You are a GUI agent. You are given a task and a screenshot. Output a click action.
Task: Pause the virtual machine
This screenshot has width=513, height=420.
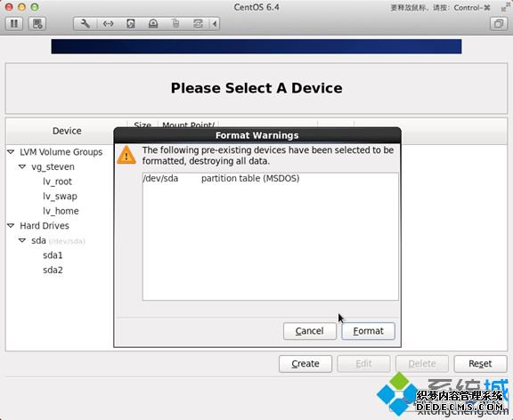point(14,23)
